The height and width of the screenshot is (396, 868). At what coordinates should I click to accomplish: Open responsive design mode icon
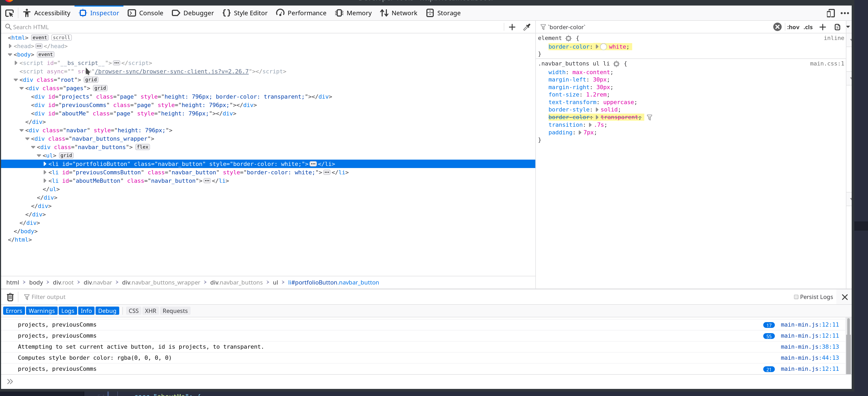tap(830, 13)
